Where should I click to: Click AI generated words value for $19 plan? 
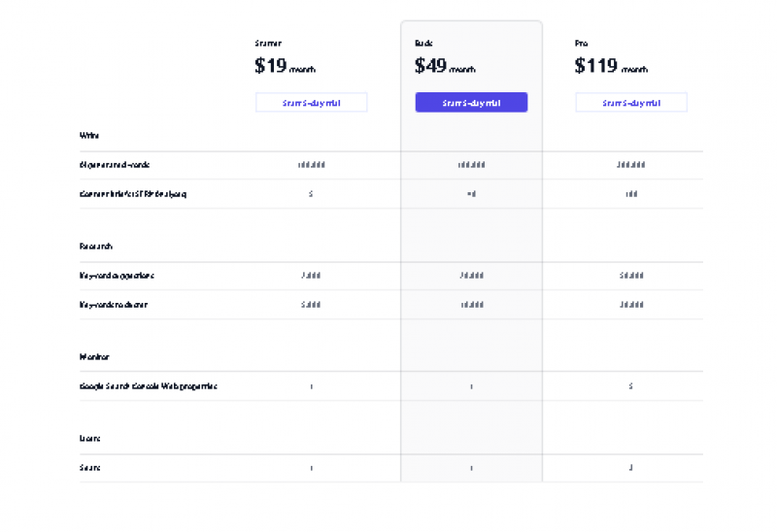pyautogui.click(x=311, y=164)
